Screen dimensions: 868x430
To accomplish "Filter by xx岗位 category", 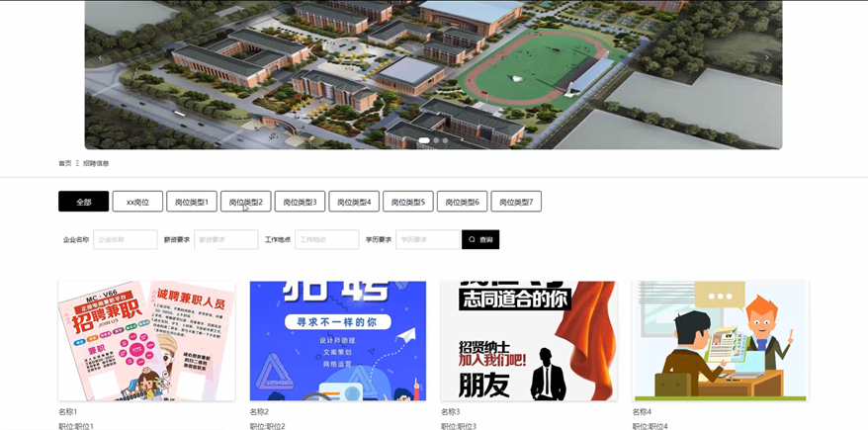I will click(137, 202).
